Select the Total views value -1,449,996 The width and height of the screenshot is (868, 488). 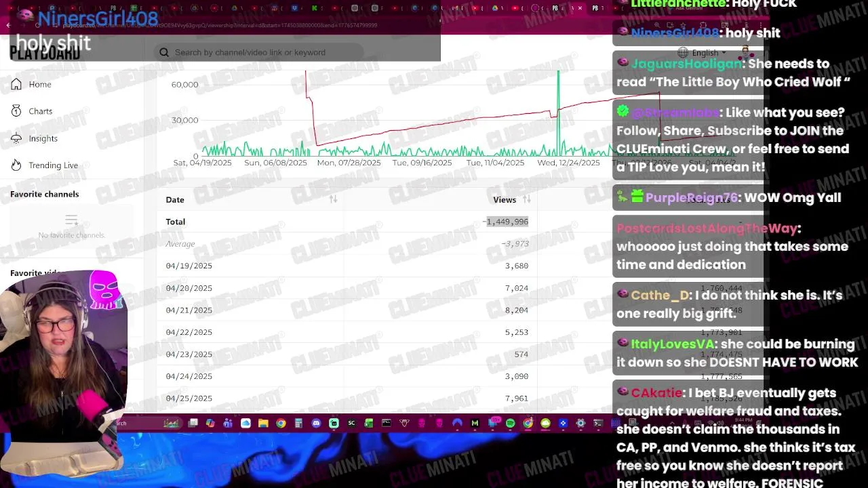coord(506,222)
